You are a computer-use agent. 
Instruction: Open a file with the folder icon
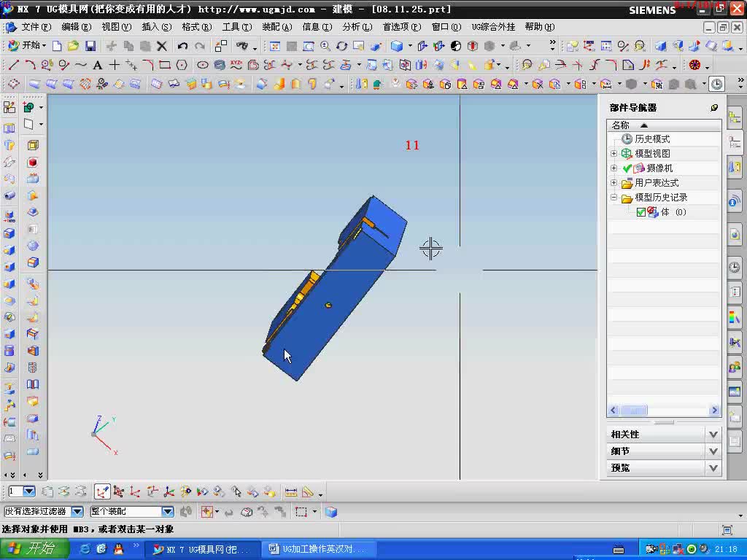(x=74, y=46)
